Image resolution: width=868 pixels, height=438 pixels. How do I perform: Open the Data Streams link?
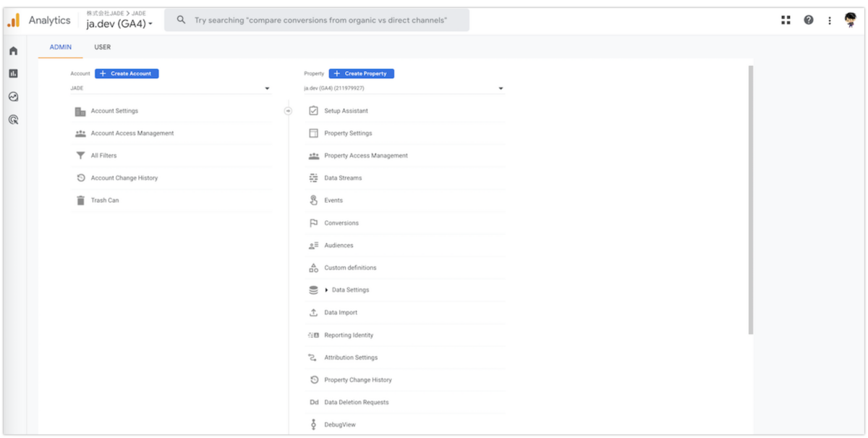coord(343,178)
